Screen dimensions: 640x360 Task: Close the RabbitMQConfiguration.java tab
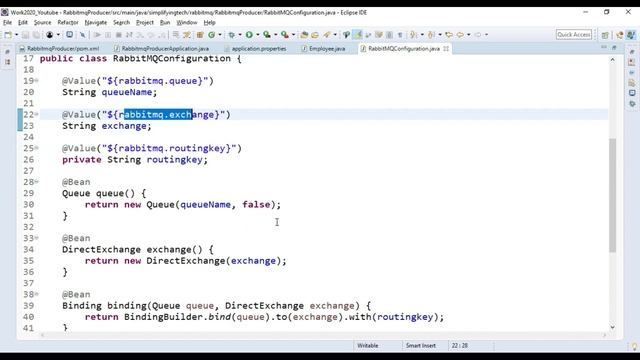point(446,49)
